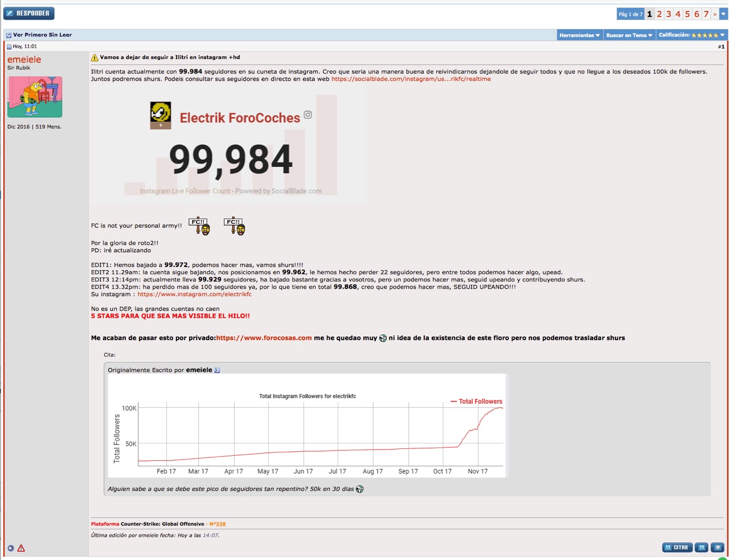Expand the Herramientas dropdown
This screenshot has width=729, height=560.
tap(579, 35)
